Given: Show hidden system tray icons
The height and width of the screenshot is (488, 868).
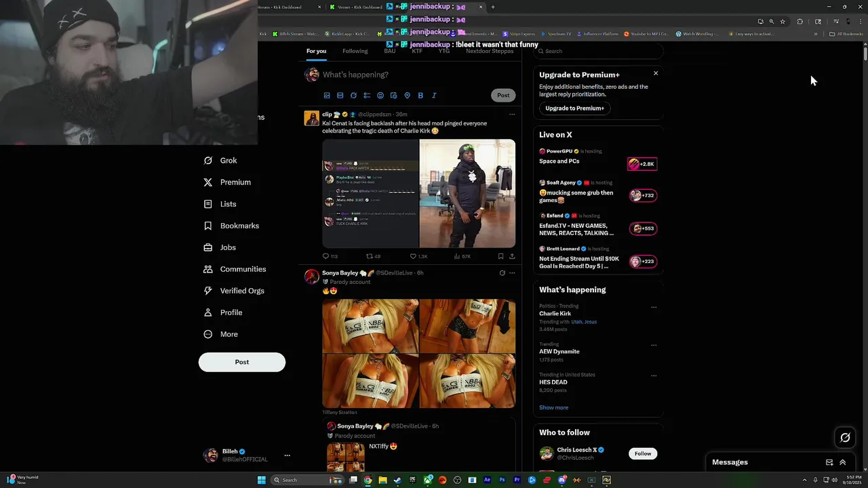Looking at the screenshot, I should (x=805, y=480).
